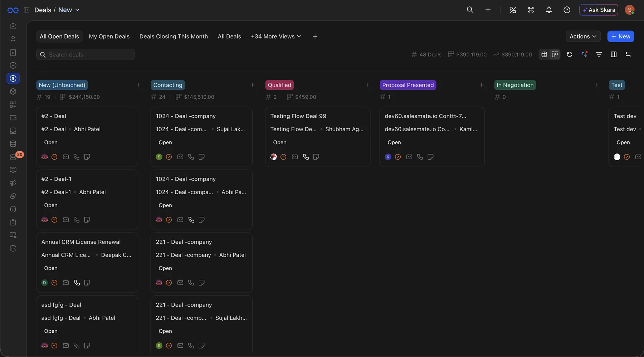
Task: Select the All Open Deals tab
Action: [59, 36]
